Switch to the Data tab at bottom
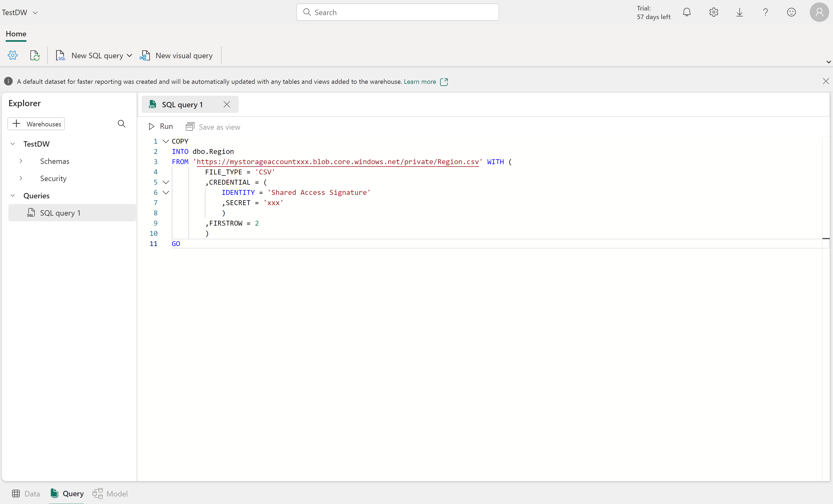 pos(25,493)
